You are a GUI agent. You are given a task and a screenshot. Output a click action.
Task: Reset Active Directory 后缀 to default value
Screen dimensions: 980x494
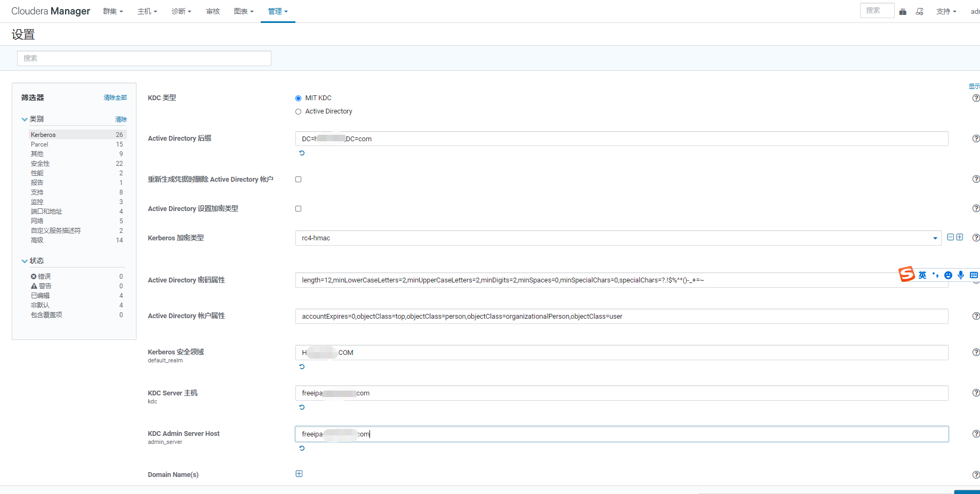coord(302,153)
